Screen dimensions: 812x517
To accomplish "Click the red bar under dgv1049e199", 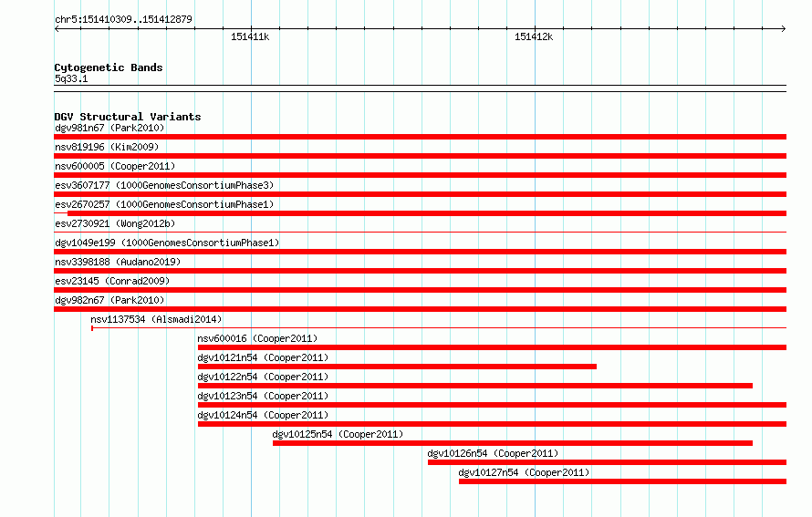I will pyautogui.click(x=420, y=252).
